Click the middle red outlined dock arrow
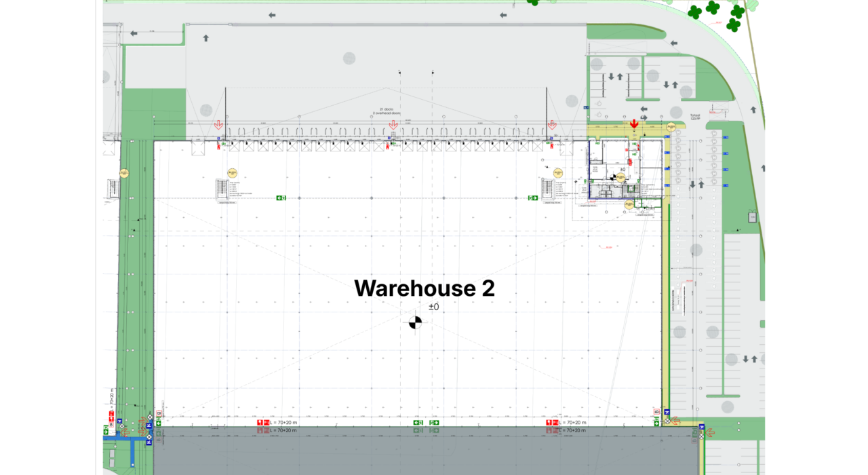The image size is (868, 475). (x=393, y=125)
